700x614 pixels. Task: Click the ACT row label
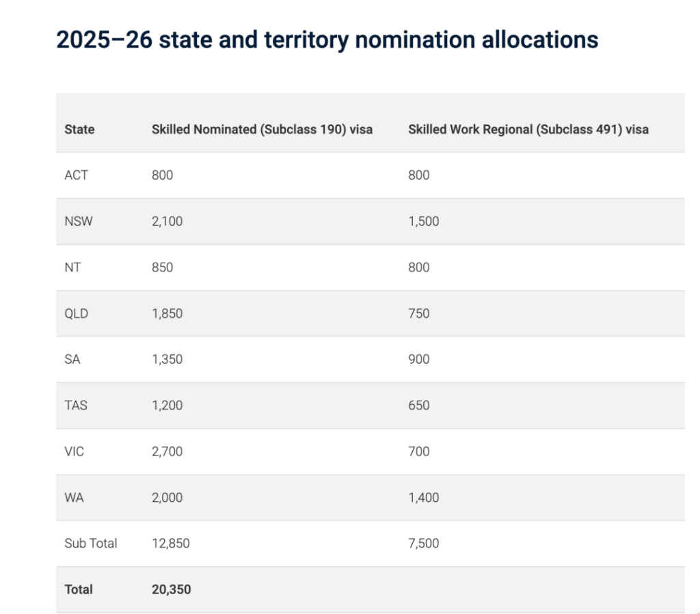[76, 175]
